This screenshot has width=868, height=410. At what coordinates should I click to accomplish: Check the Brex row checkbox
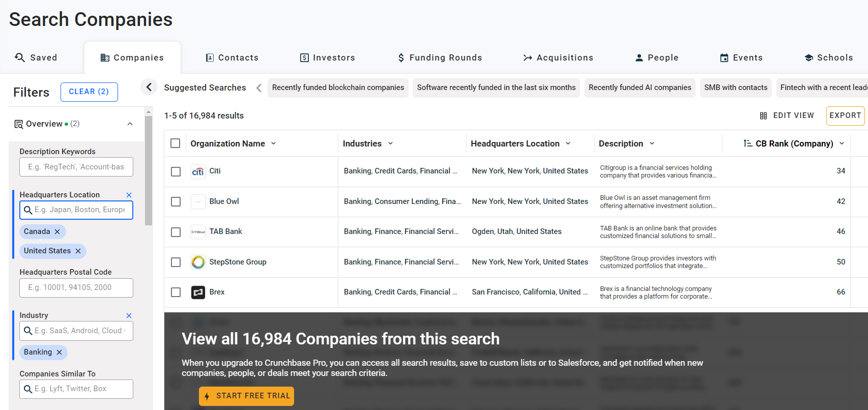click(x=176, y=292)
